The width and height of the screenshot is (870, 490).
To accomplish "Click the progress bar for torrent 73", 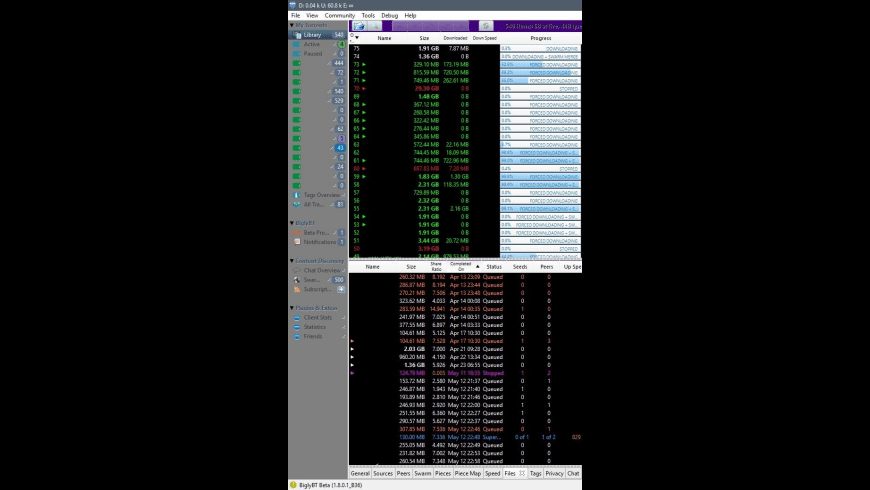I will [540, 64].
